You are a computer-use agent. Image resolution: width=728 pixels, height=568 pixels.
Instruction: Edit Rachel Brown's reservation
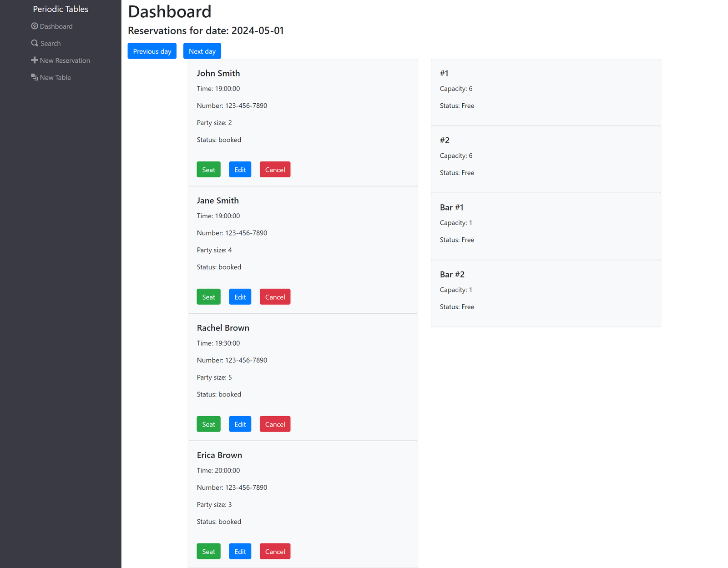pyautogui.click(x=240, y=424)
